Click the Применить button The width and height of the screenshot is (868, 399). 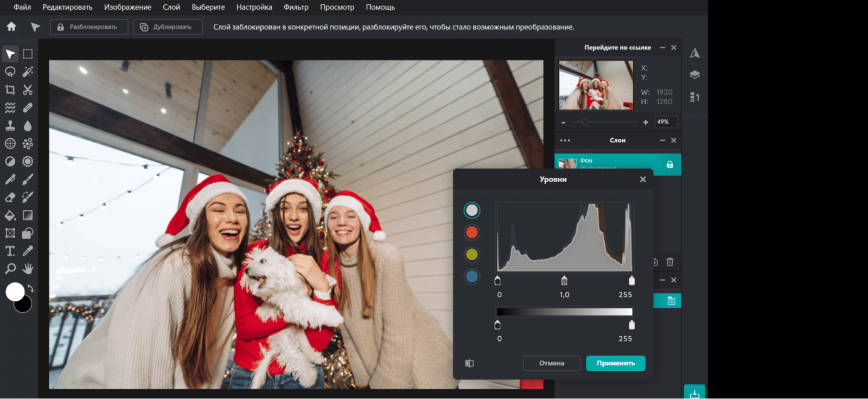(616, 363)
